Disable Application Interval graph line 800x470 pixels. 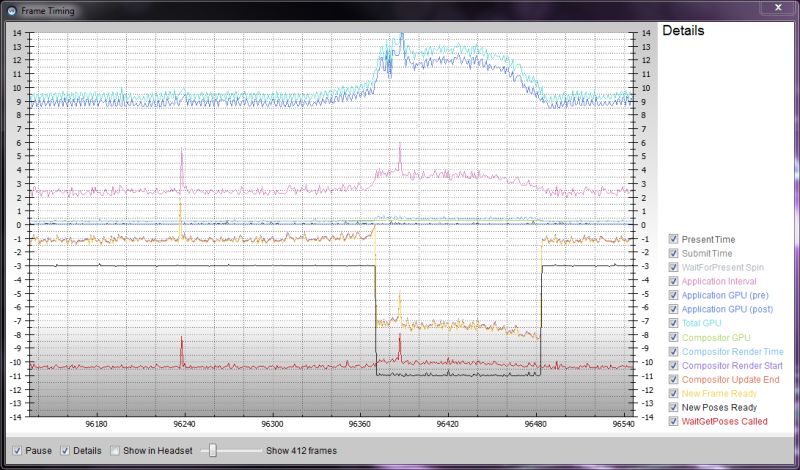click(x=673, y=281)
